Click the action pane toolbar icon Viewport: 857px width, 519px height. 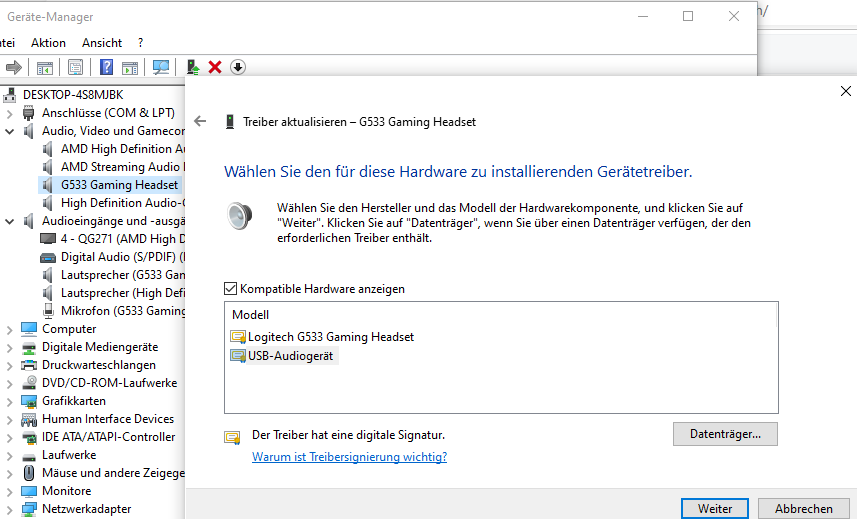pos(130,67)
